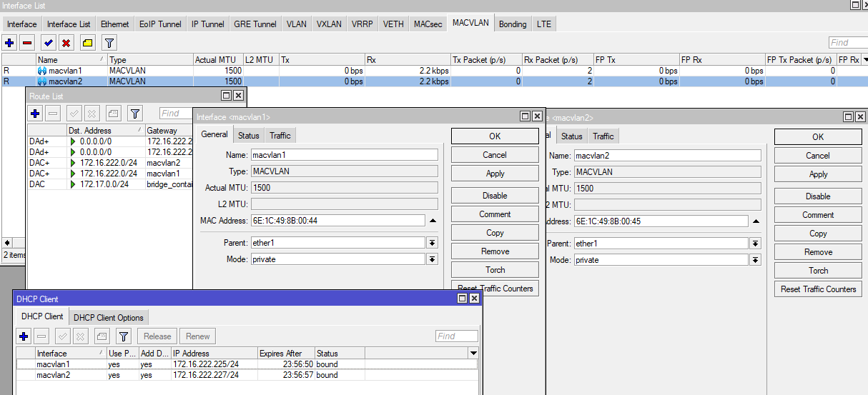The height and width of the screenshot is (395, 868).
Task: Open column dropdown in DHCP Client table
Action: [x=473, y=353]
